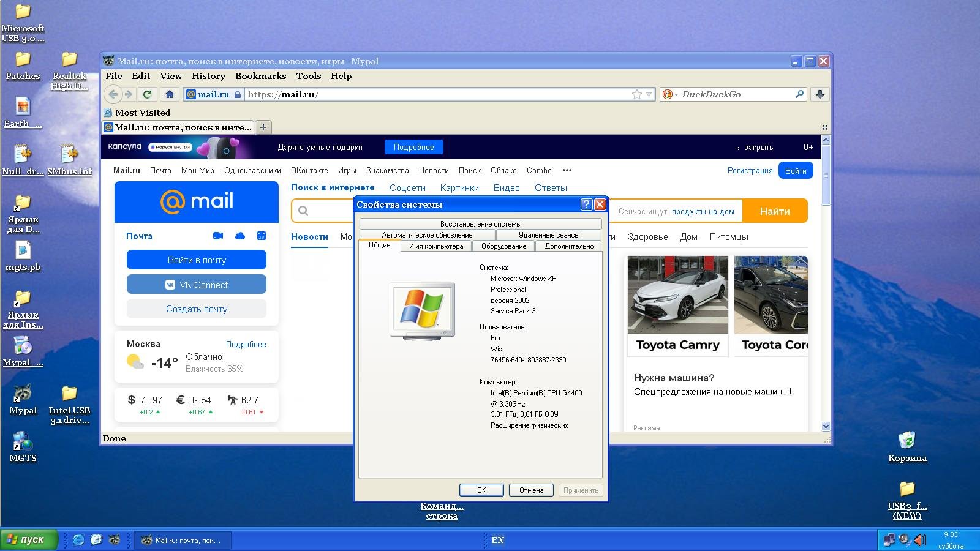980x551 pixels.
Task: Click the VK Connect button
Action: [x=197, y=285]
